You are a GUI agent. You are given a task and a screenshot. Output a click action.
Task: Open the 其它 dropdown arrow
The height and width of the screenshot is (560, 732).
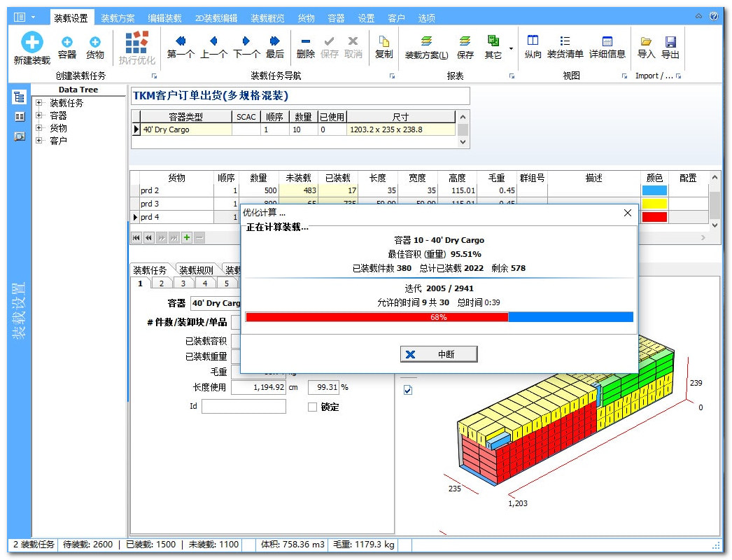coord(511,48)
